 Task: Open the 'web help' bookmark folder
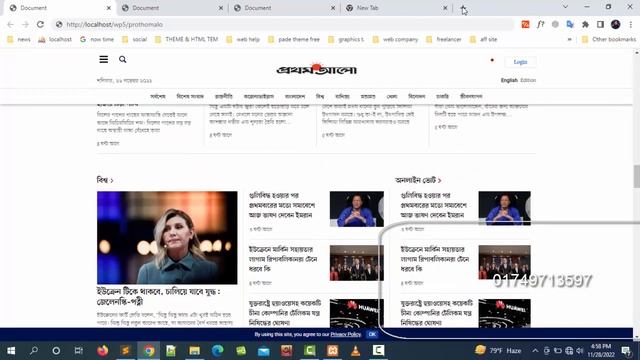(243, 39)
